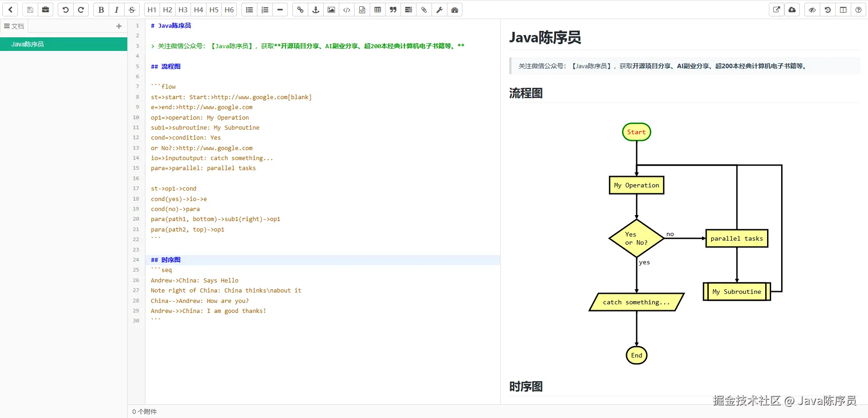Insert a hyperlink
The image size is (868, 418).
pos(300,10)
